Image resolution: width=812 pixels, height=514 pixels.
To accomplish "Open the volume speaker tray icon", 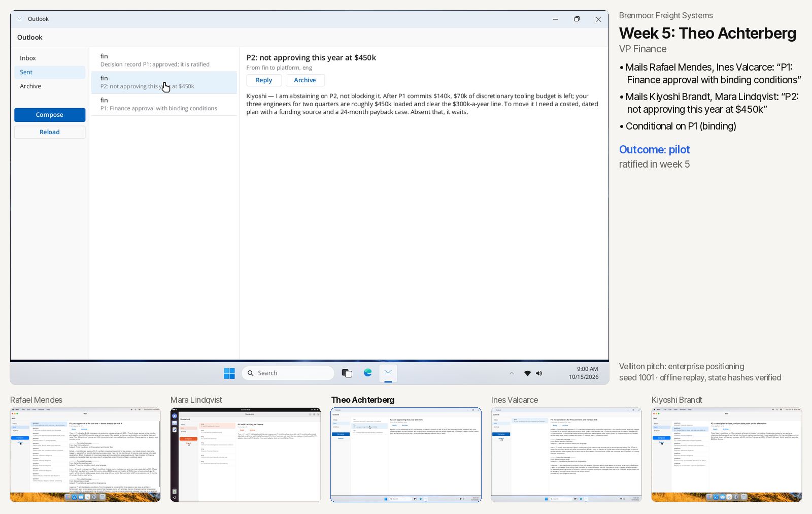I will [x=539, y=373].
